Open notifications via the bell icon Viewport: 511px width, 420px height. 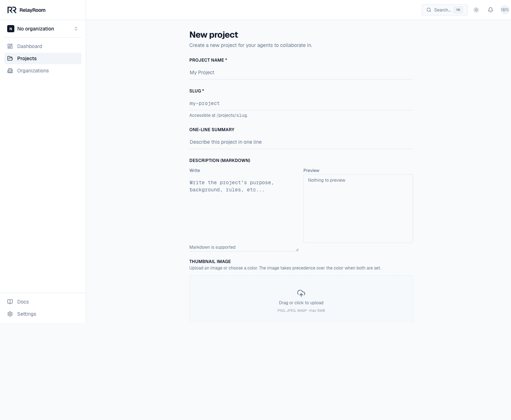491,10
